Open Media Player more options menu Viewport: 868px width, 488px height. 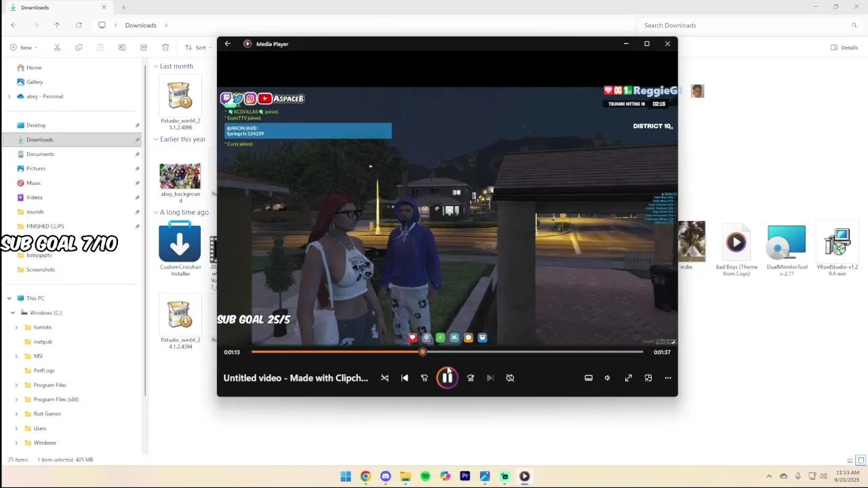(x=668, y=378)
